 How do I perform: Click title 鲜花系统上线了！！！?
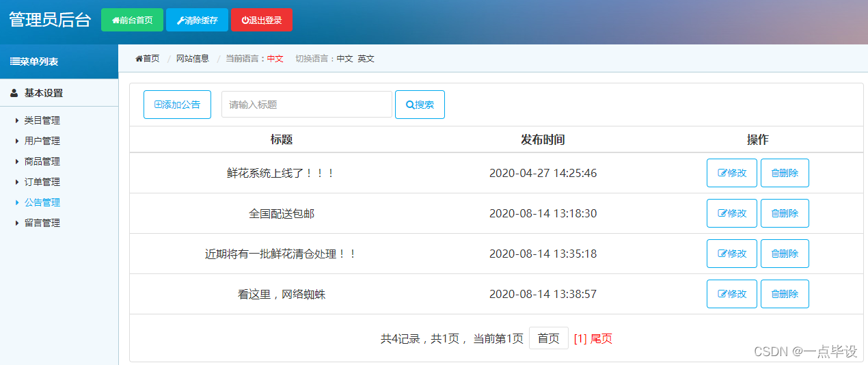coord(282,174)
